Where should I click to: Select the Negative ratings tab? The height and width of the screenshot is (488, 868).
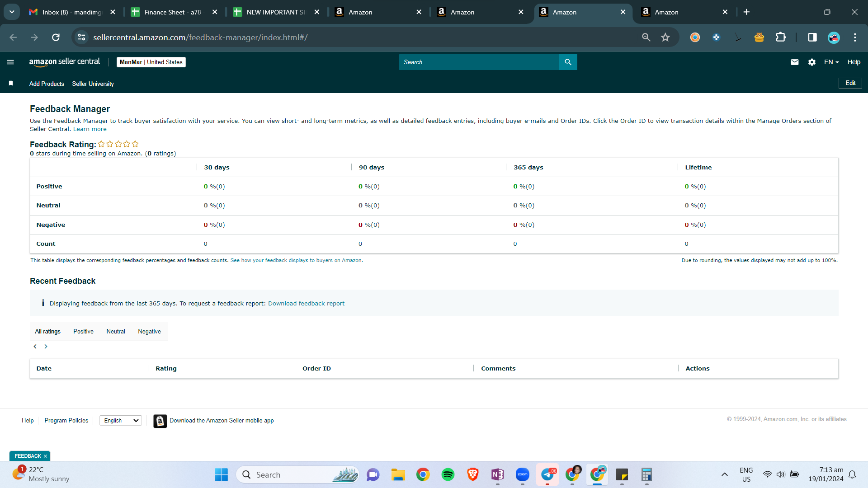tap(150, 332)
